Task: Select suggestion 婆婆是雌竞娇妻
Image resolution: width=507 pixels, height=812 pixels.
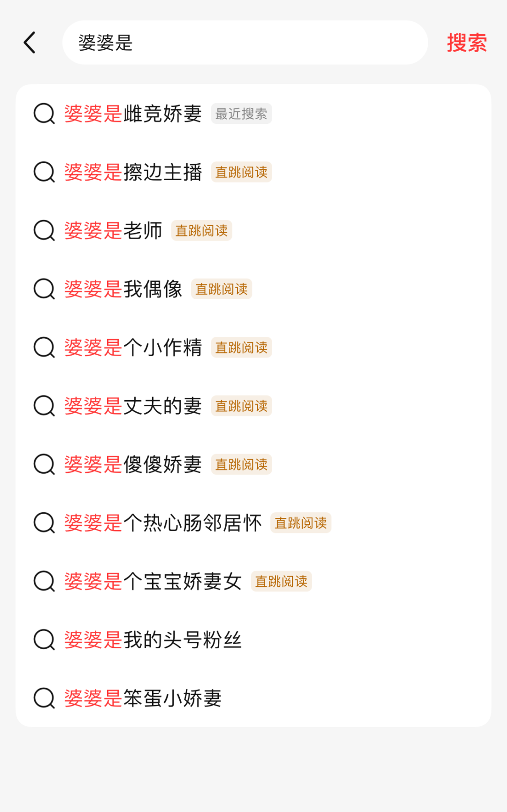Action: [133, 114]
